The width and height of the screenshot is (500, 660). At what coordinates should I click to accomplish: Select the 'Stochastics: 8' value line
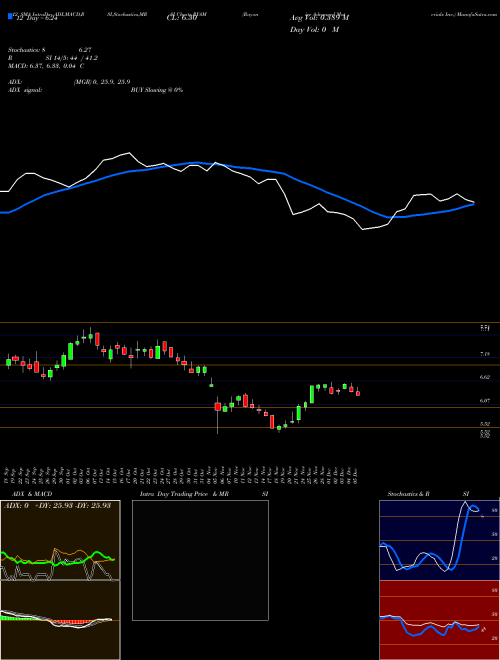coord(26,50)
